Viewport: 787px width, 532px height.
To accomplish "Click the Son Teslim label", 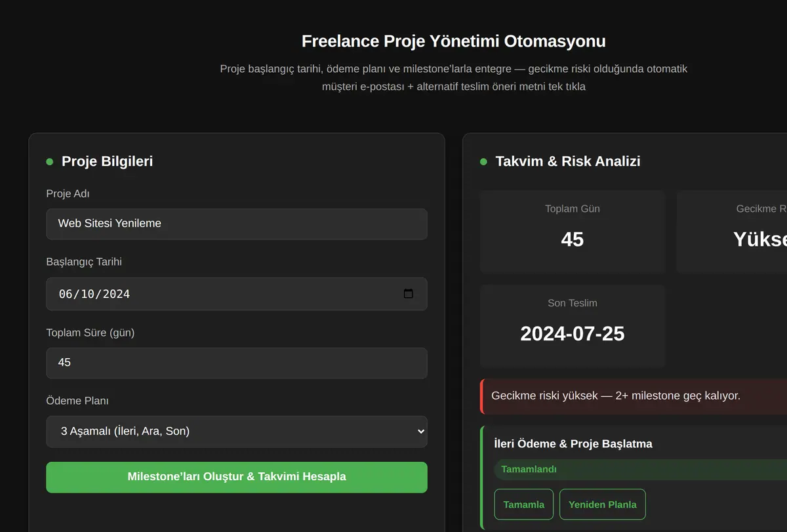I will pyautogui.click(x=573, y=303).
